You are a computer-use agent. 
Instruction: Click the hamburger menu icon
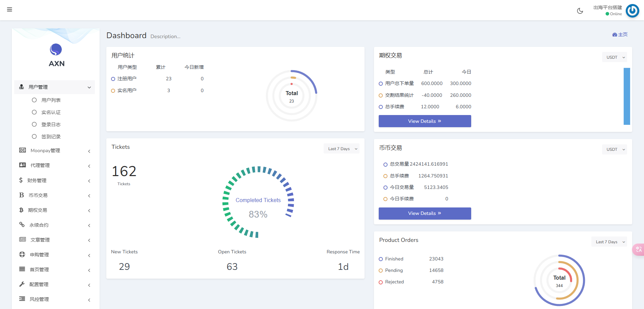9,9
